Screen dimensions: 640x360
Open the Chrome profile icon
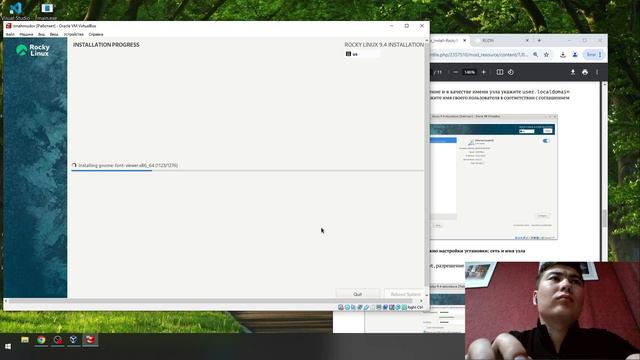575,54
